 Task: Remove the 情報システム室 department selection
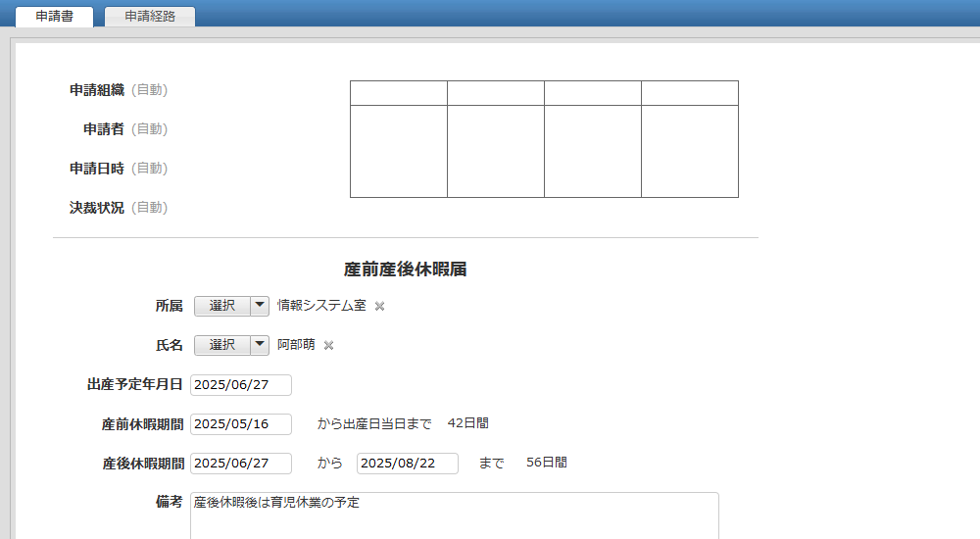pos(380,306)
